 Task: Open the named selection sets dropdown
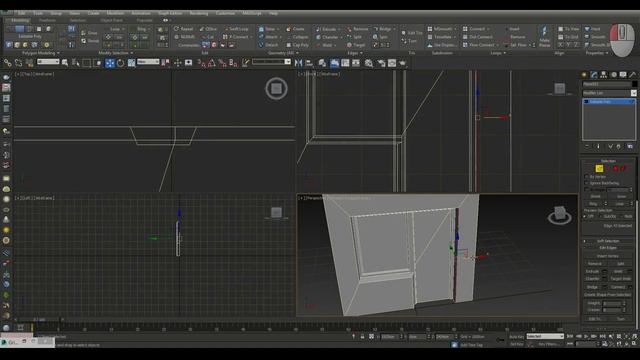tap(271, 62)
